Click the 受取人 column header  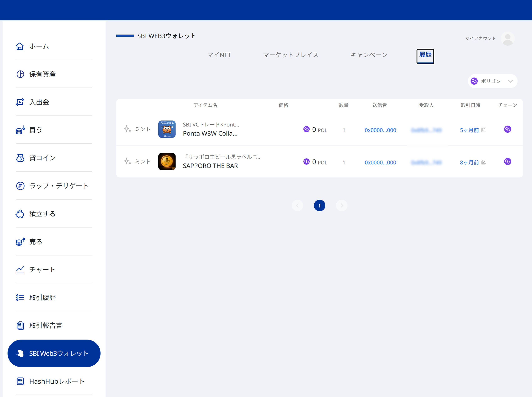426,105
